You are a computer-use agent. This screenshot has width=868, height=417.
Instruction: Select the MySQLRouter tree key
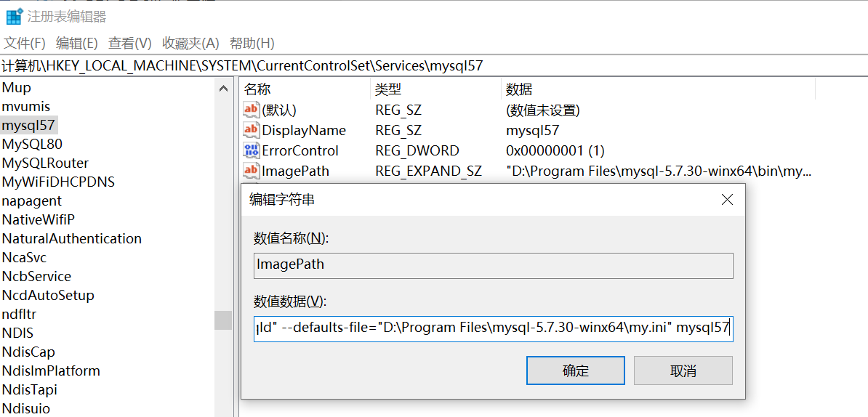click(45, 163)
